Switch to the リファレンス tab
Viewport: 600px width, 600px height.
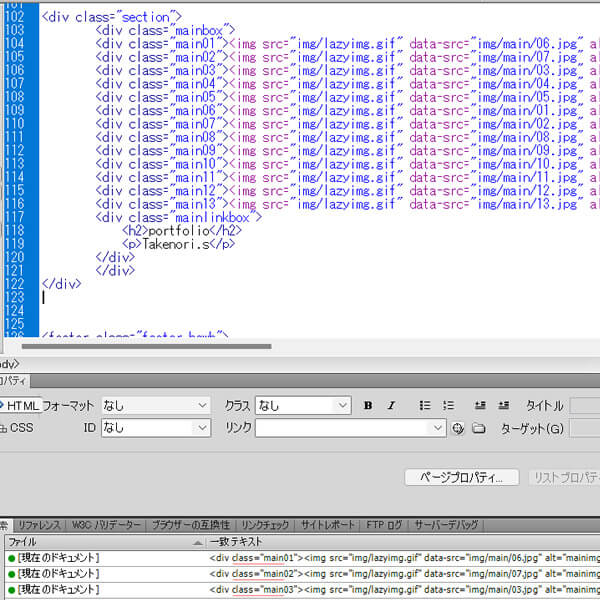click(39, 524)
